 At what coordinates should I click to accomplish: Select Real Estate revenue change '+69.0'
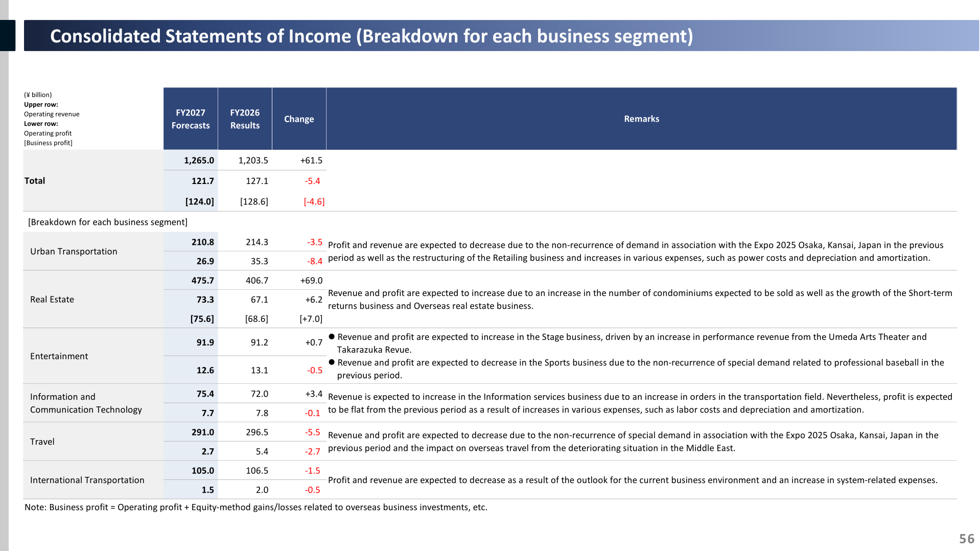(x=311, y=281)
